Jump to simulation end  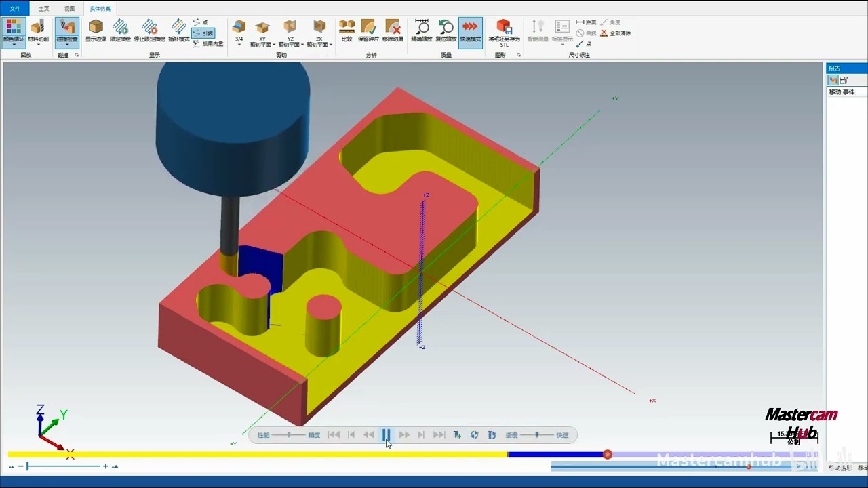pos(439,434)
